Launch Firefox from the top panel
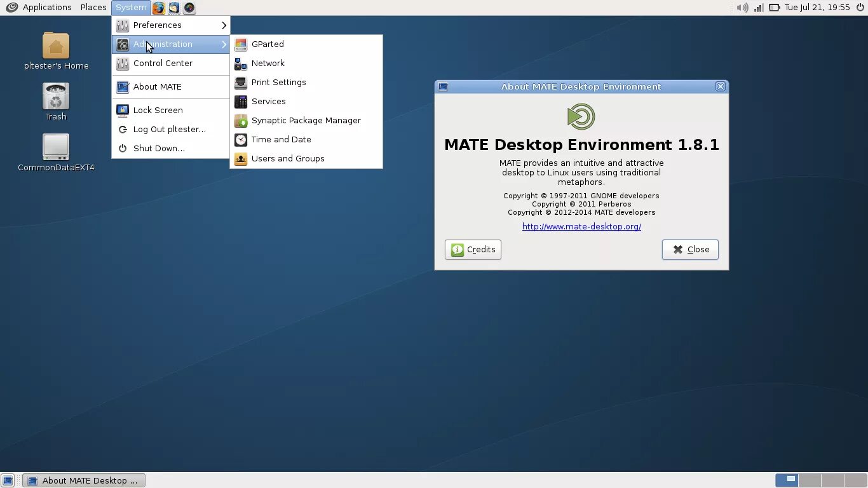868x488 pixels. 159,8
